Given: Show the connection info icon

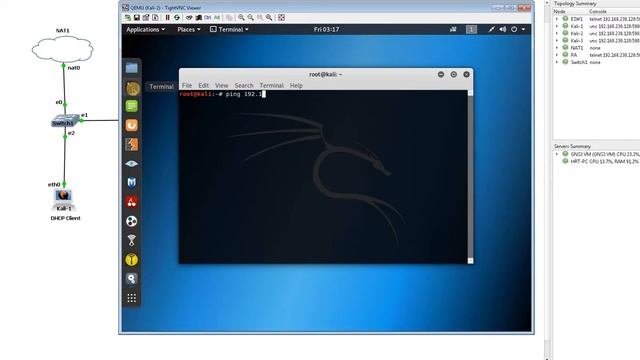Looking at the screenshot, I should pos(155,18).
